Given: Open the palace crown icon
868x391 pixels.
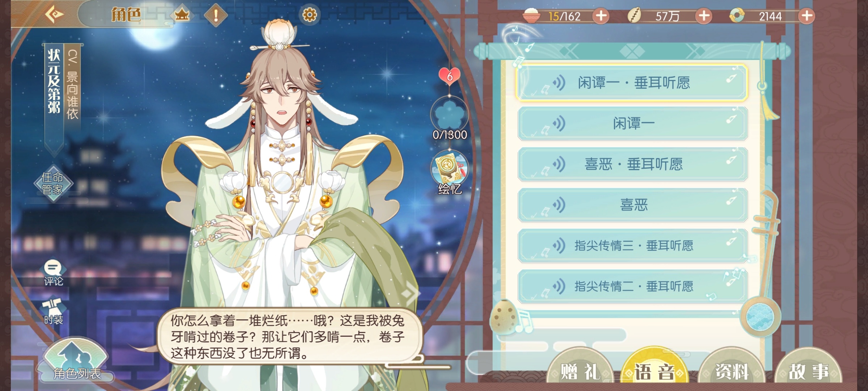Looking at the screenshot, I should coord(182,15).
